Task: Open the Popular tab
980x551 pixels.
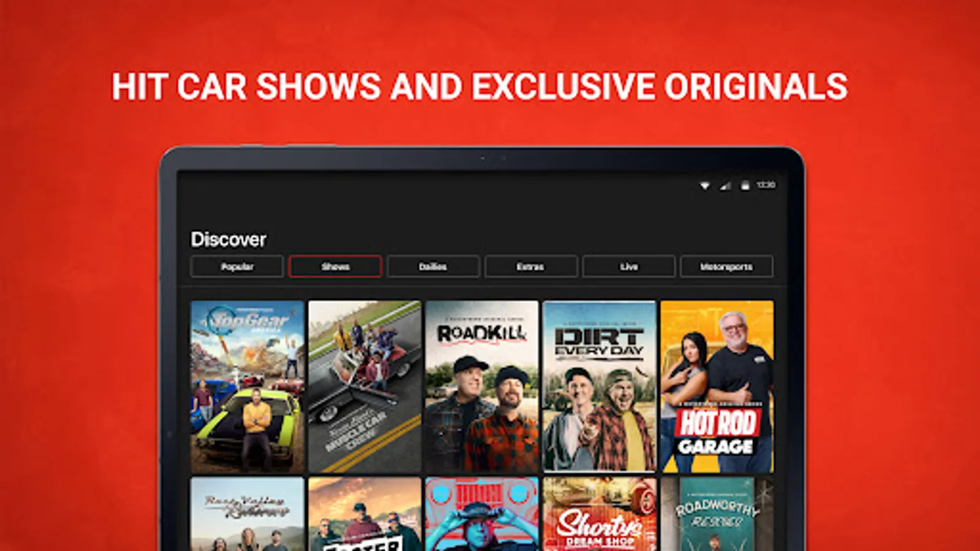Action: pos(237,267)
